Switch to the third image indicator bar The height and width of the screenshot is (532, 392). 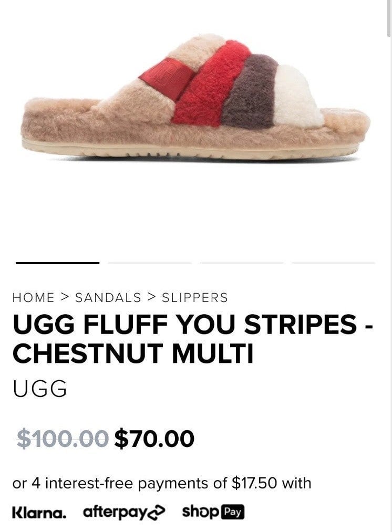[242, 263]
